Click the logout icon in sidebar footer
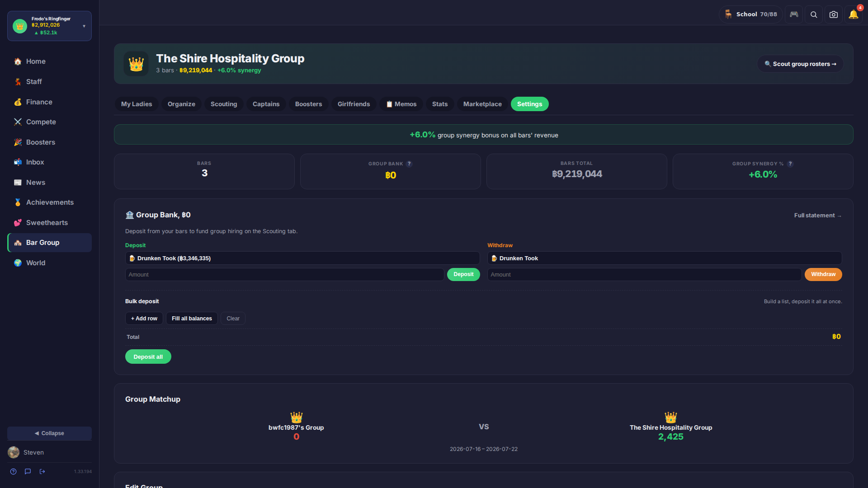This screenshot has height=488, width=868. pyautogui.click(x=42, y=471)
